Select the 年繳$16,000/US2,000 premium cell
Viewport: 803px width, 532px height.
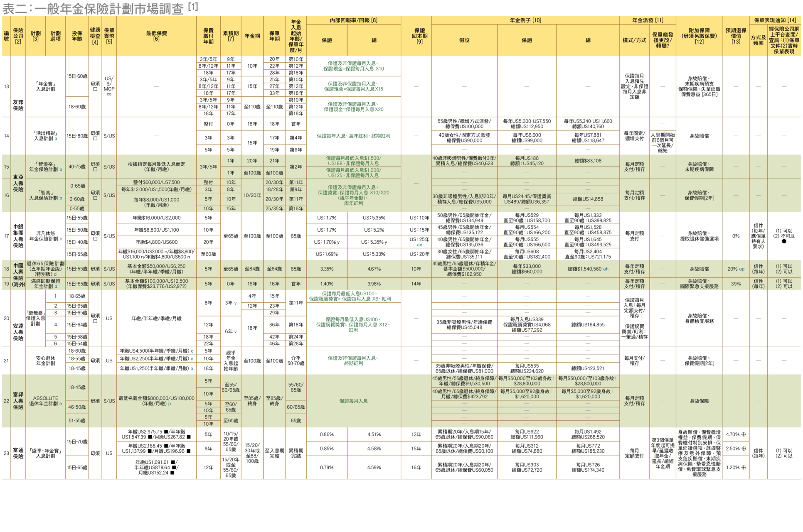pos(156,218)
